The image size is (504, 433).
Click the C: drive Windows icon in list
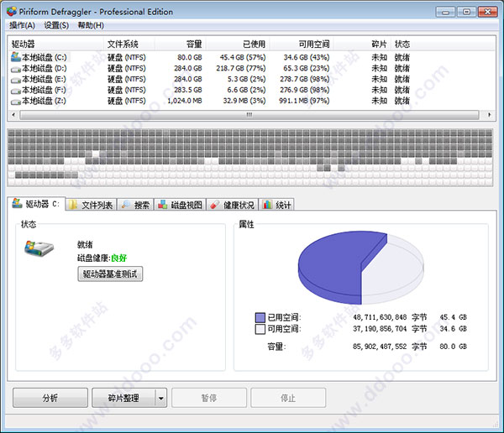[x=16, y=57]
